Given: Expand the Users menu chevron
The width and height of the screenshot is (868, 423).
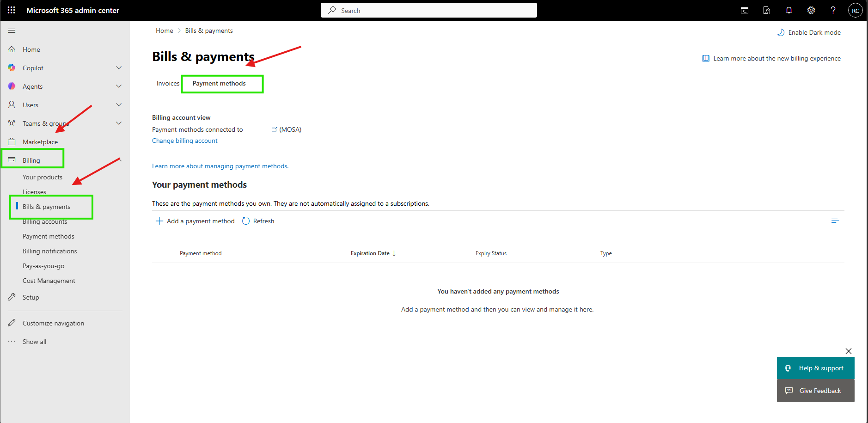Looking at the screenshot, I should 119,105.
